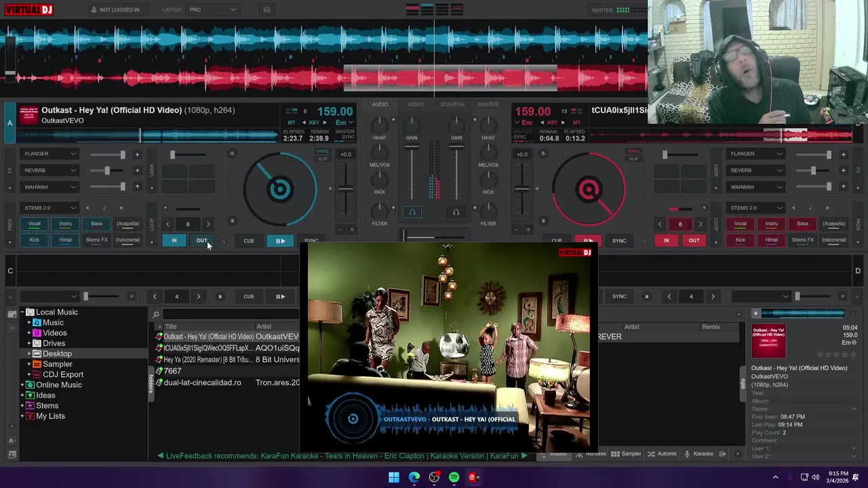
Task: Select the 7667 track row
Action: [227, 371]
